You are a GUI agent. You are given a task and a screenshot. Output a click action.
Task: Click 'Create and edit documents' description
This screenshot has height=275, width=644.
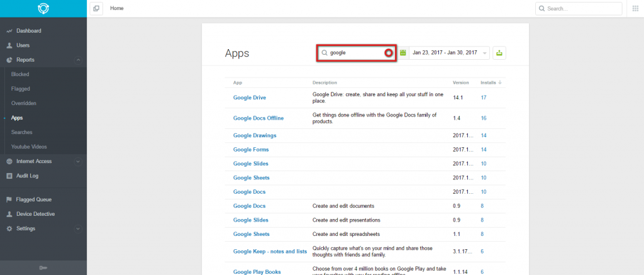(x=343, y=206)
